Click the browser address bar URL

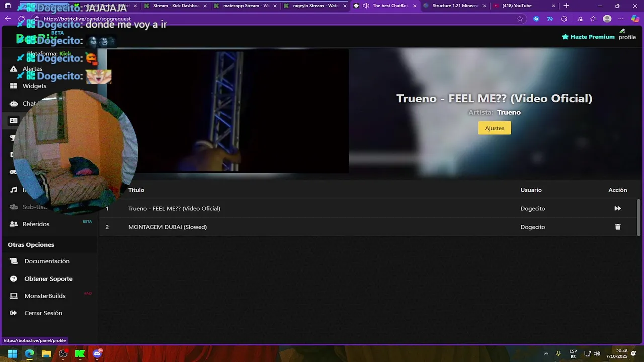pos(87,19)
